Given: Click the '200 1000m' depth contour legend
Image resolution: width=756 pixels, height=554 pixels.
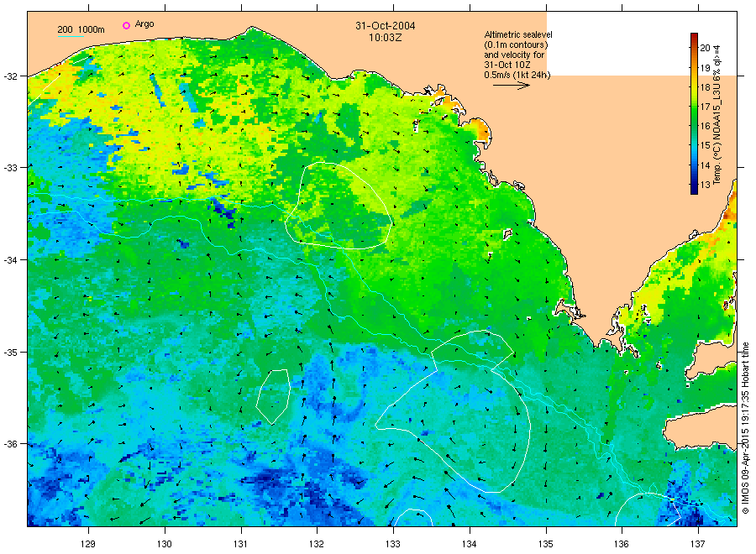Looking at the screenshot, I should pos(81,29).
